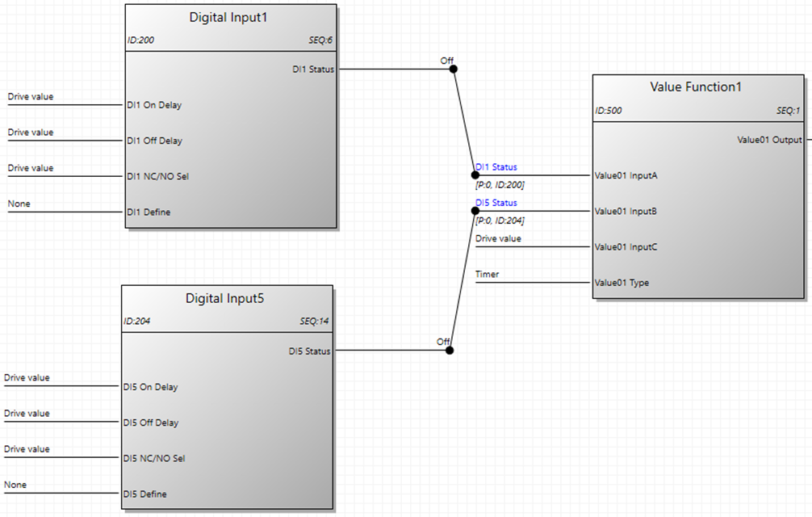Click the ID:500 text in Value Function1
Screen dimensions: 812x517
(609, 111)
